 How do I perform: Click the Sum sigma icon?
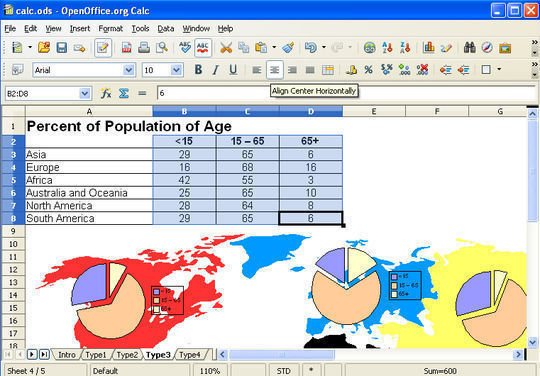coord(124,93)
